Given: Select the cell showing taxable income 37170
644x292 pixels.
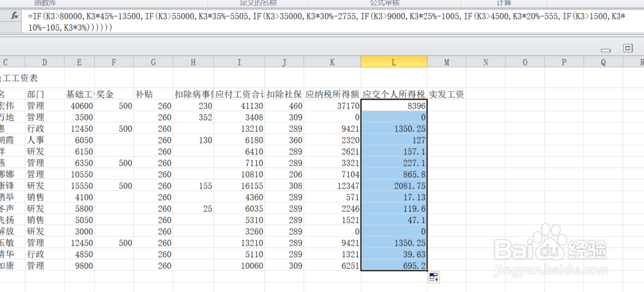Looking at the screenshot, I should tap(332, 106).
